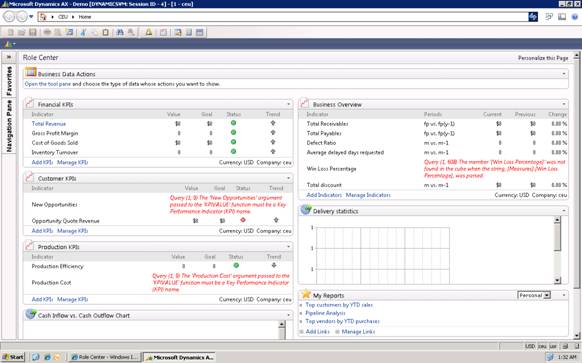Open Top customers by YTD sales report
The height and width of the screenshot is (363, 582).
point(339,305)
